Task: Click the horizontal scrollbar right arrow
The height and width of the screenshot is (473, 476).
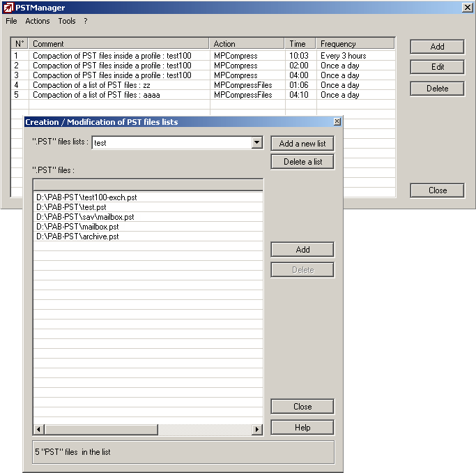Action: 257,430
